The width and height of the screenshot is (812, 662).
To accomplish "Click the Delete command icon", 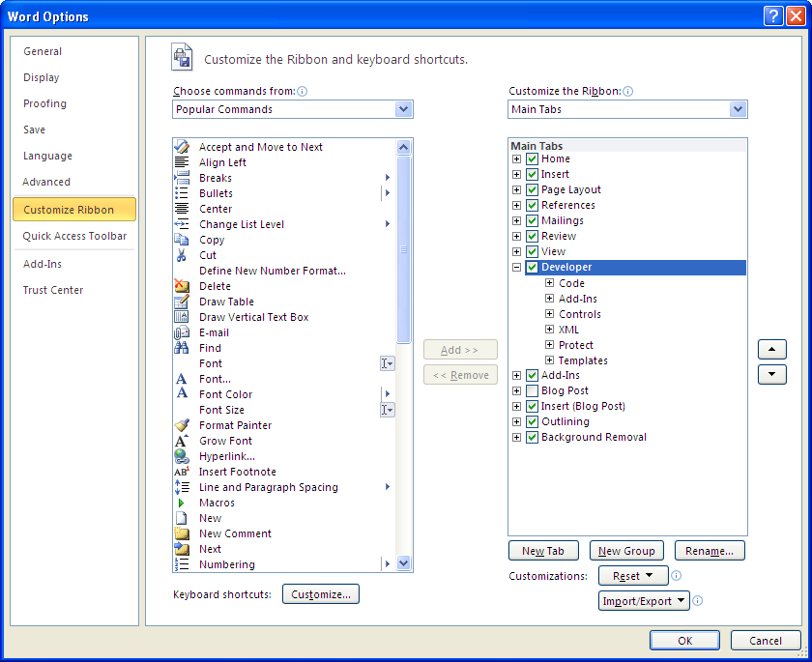I will (x=182, y=286).
